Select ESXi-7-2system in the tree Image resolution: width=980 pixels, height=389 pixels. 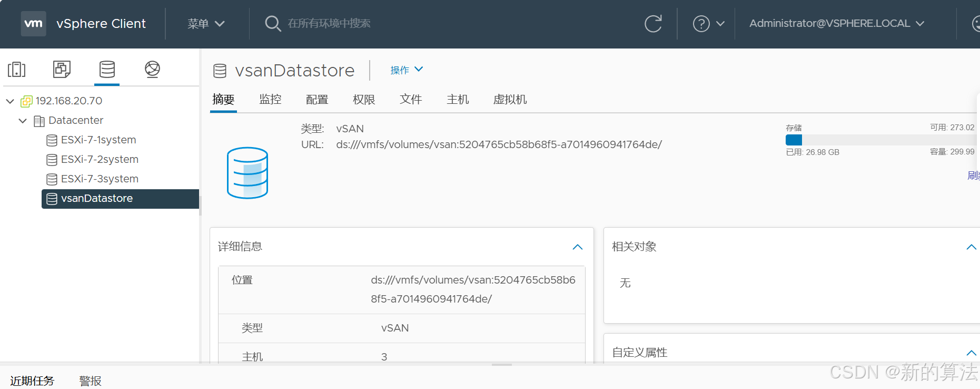coord(100,159)
